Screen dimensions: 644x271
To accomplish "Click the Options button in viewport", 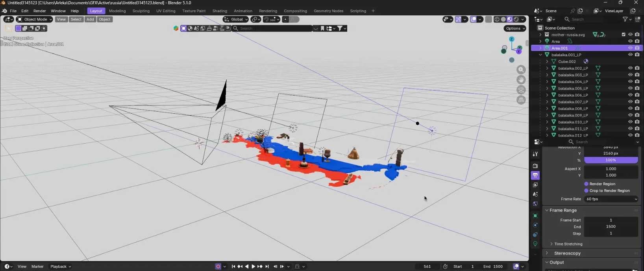I will point(515,28).
